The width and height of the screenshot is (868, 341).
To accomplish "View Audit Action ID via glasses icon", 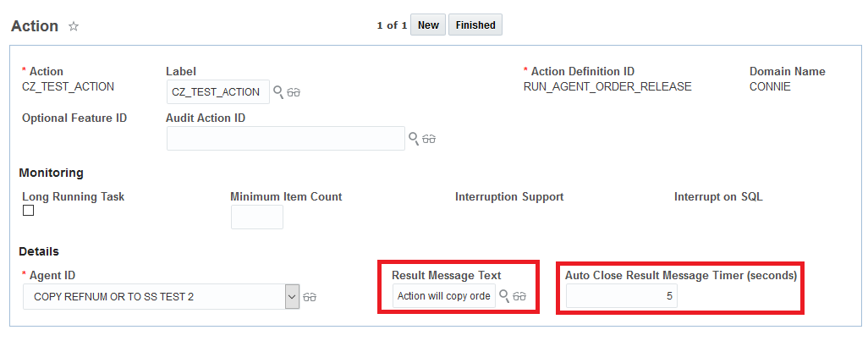I will pyautogui.click(x=429, y=139).
